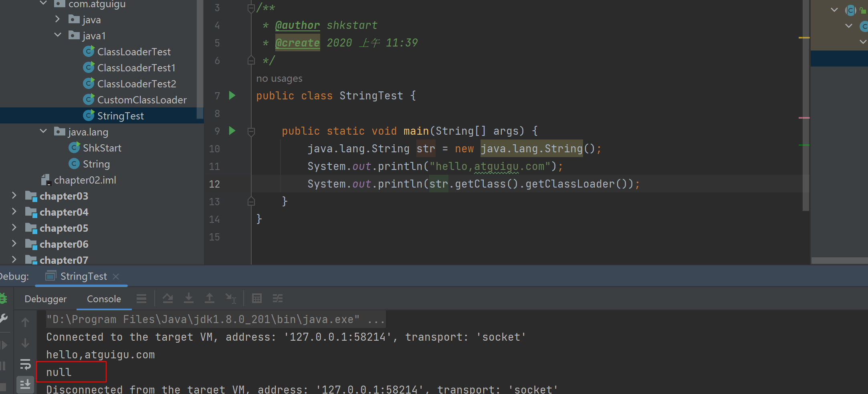The height and width of the screenshot is (394, 868).
Task: Switch to Debugger tab
Action: [x=46, y=299]
